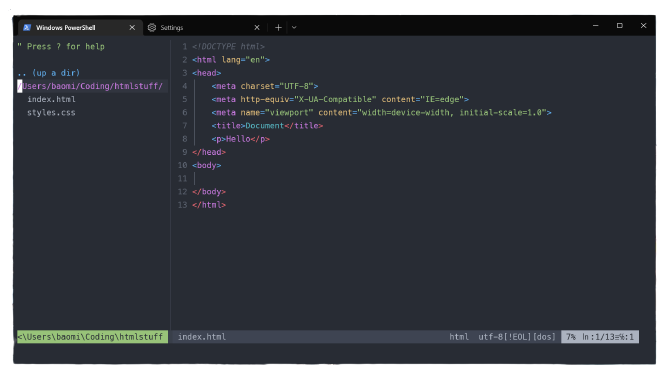Close the Settings tab

click(x=257, y=27)
